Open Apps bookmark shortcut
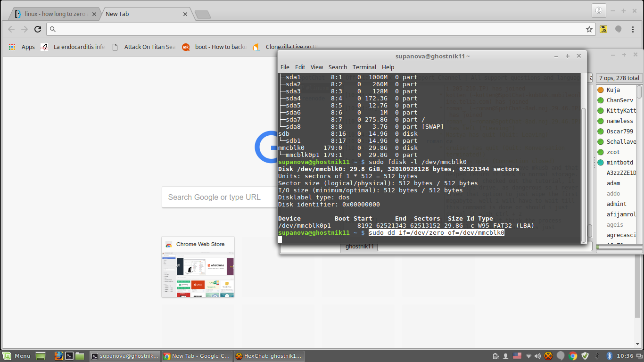Image resolution: width=644 pixels, height=362 pixels. [22, 47]
